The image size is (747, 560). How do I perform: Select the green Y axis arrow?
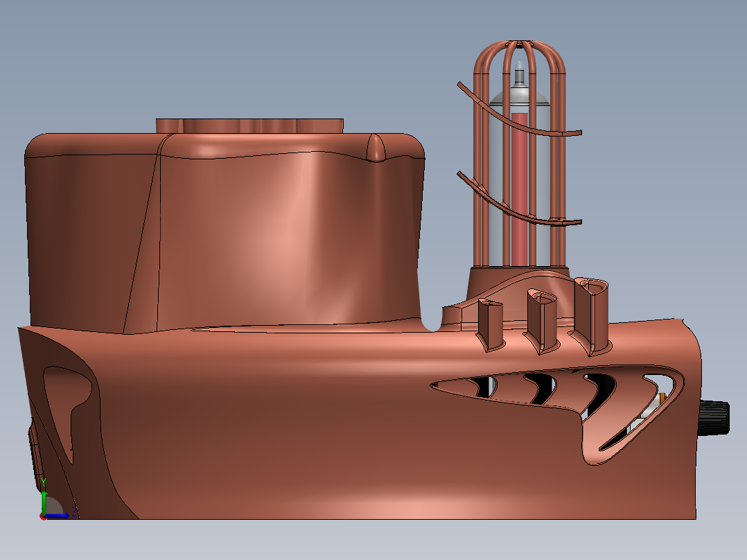[x=44, y=502]
